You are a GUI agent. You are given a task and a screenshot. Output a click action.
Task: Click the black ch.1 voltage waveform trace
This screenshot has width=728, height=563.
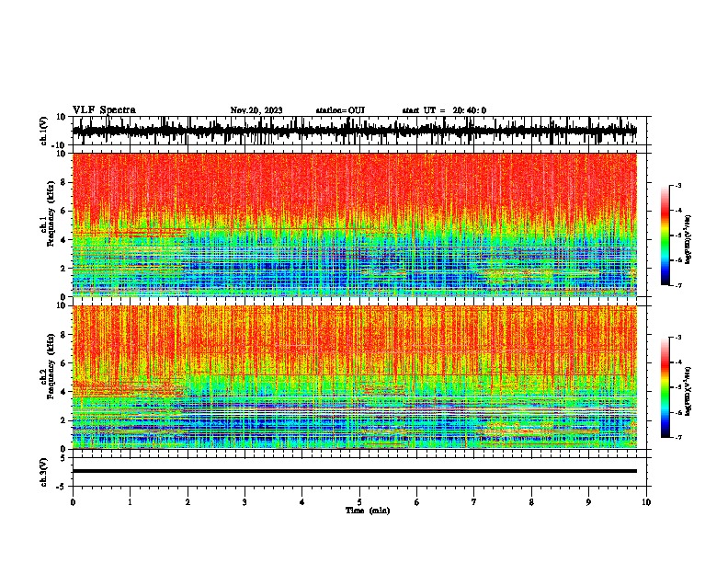coord(354,131)
